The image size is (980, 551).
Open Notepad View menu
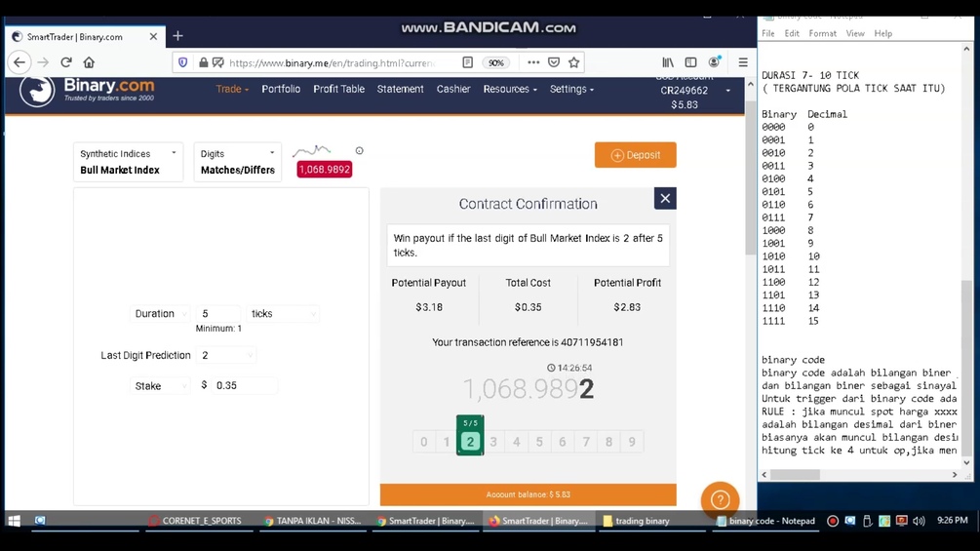(x=855, y=34)
